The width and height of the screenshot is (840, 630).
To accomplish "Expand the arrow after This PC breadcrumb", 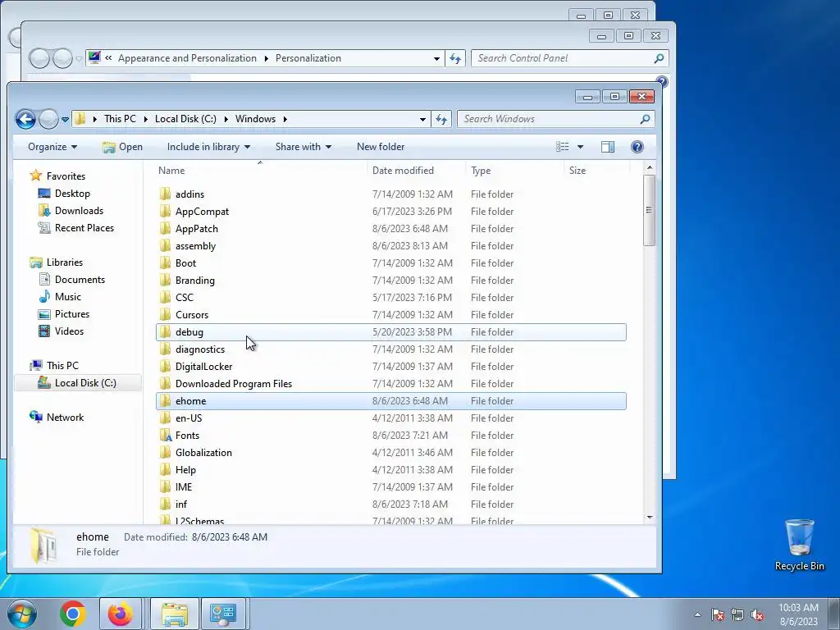I will point(146,120).
